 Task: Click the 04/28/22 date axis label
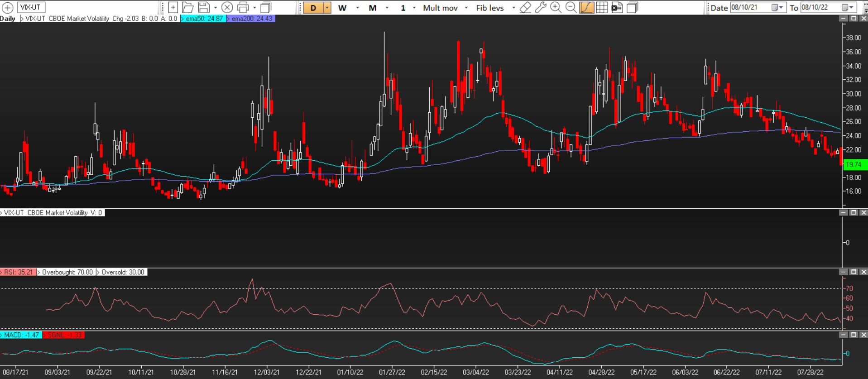tap(601, 372)
